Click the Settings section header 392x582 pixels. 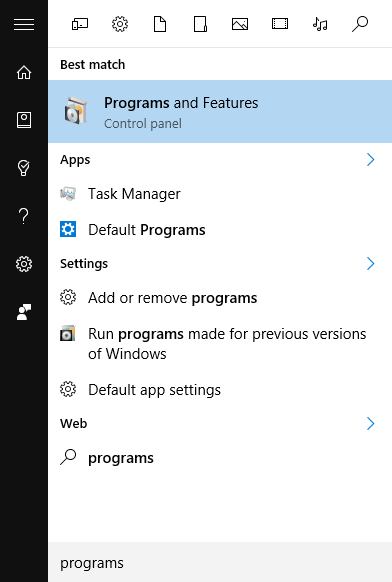(84, 264)
